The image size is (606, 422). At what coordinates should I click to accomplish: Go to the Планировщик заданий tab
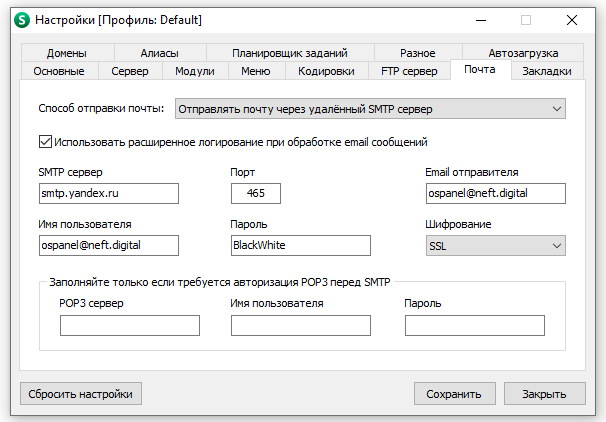(289, 53)
